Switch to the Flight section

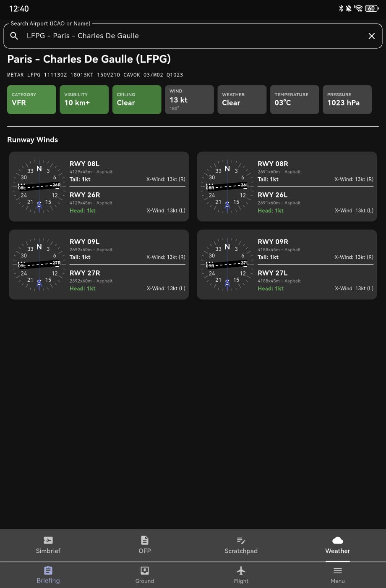click(x=241, y=575)
